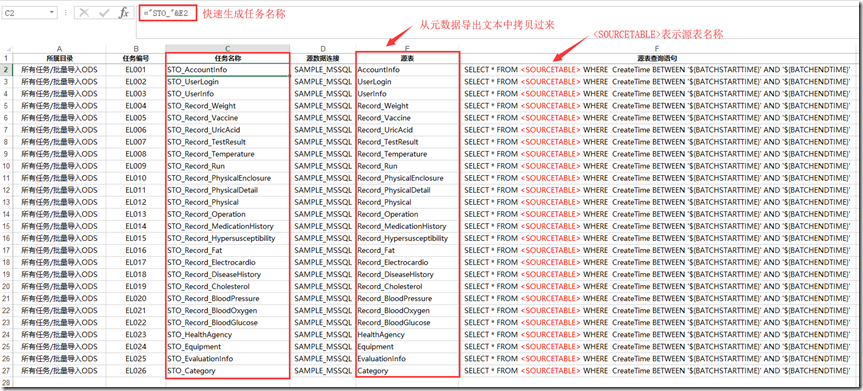Select cell STO_Record_Electrocardio
863x391 pixels.
coord(228,263)
